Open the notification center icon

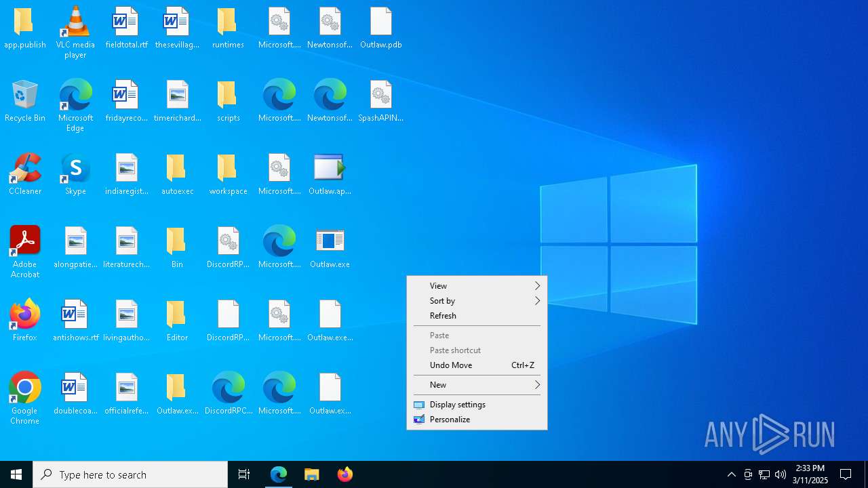[846, 474]
